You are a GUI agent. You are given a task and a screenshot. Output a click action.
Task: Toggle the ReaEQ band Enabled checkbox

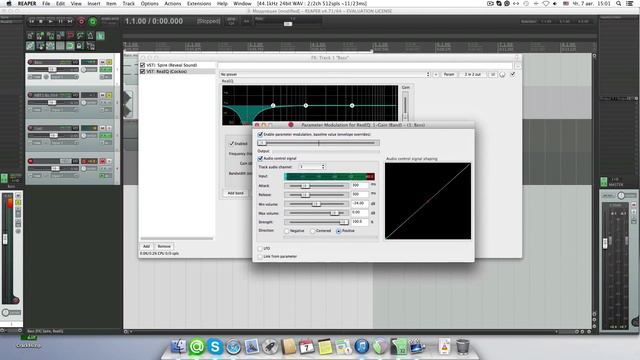point(231,143)
